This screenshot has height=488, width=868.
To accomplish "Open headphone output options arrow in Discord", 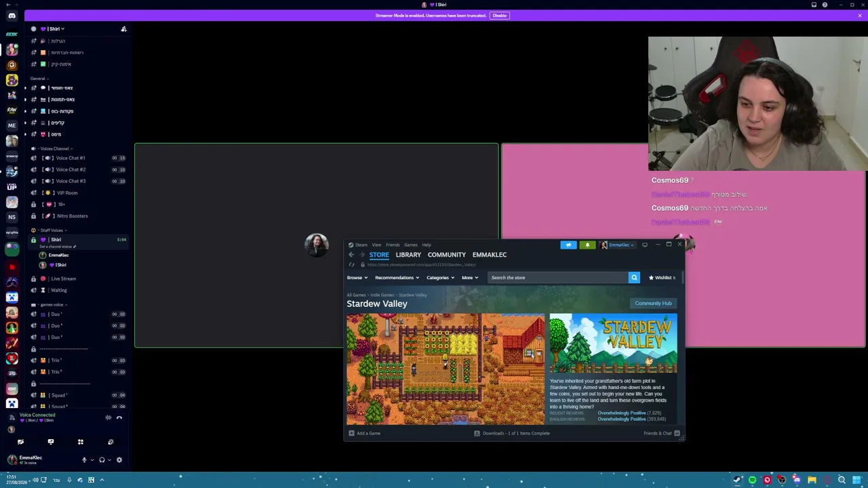I will tap(109, 460).
